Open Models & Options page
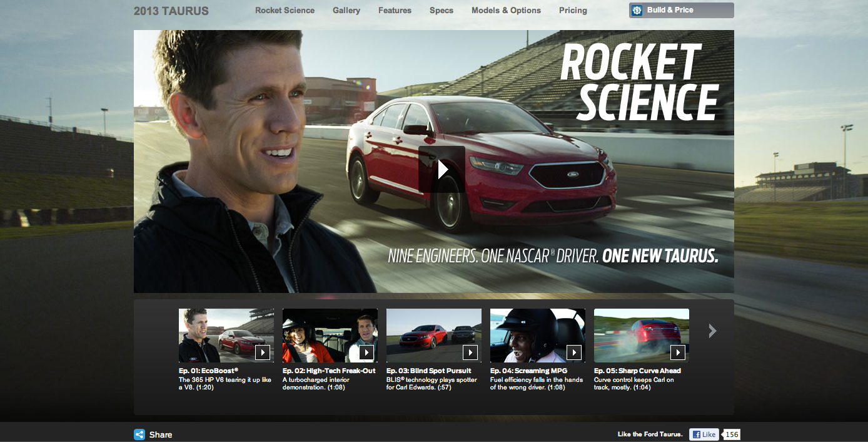The width and height of the screenshot is (868, 442). click(x=507, y=11)
